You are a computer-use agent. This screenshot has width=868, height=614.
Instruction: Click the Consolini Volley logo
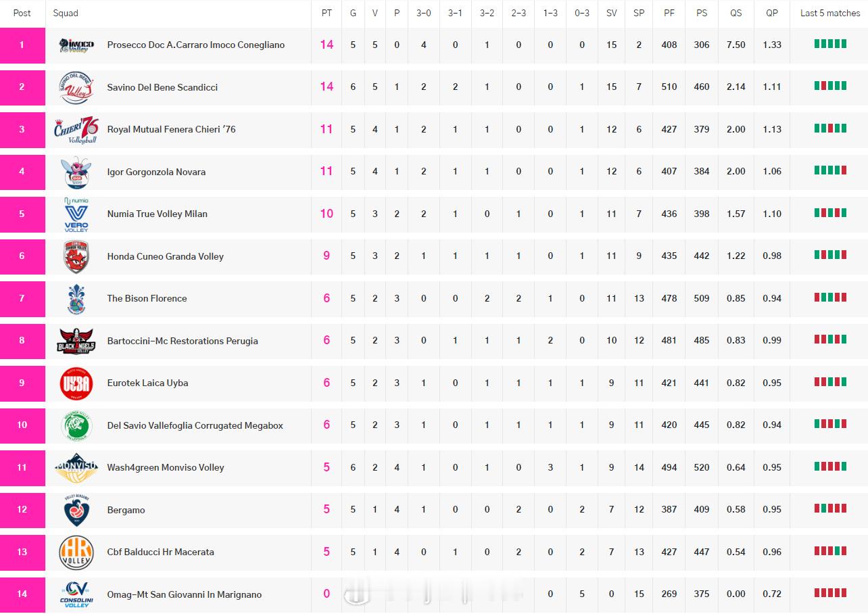[x=76, y=594]
